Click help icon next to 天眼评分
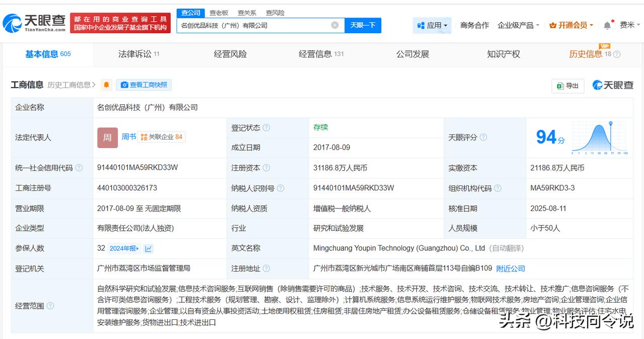The height and width of the screenshot is (339, 644). 484,138
